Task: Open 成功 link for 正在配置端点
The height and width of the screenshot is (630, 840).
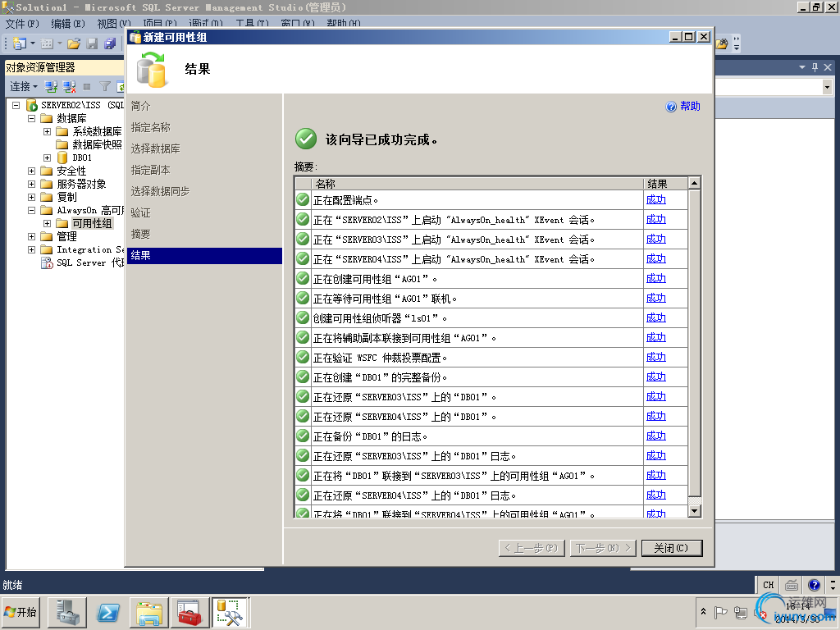Action: click(655, 200)
